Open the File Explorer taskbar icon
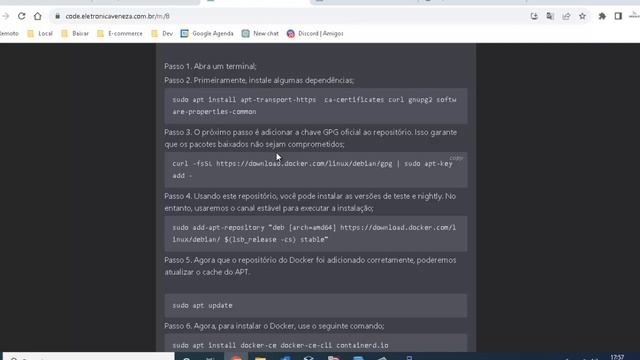This screenshot has width=640, height=360. pyautogui.click(x=260, y=357)
